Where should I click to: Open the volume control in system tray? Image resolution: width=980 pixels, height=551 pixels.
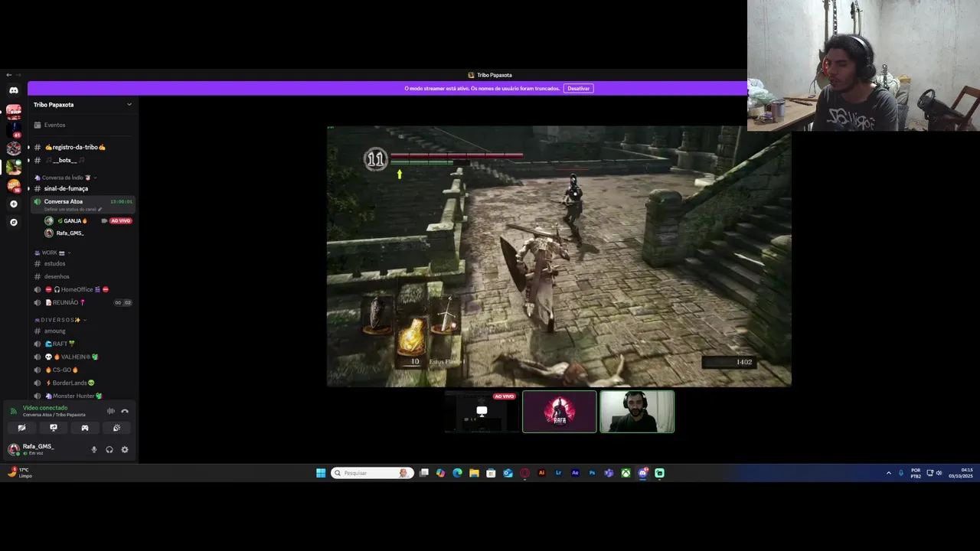click(939, 473)
